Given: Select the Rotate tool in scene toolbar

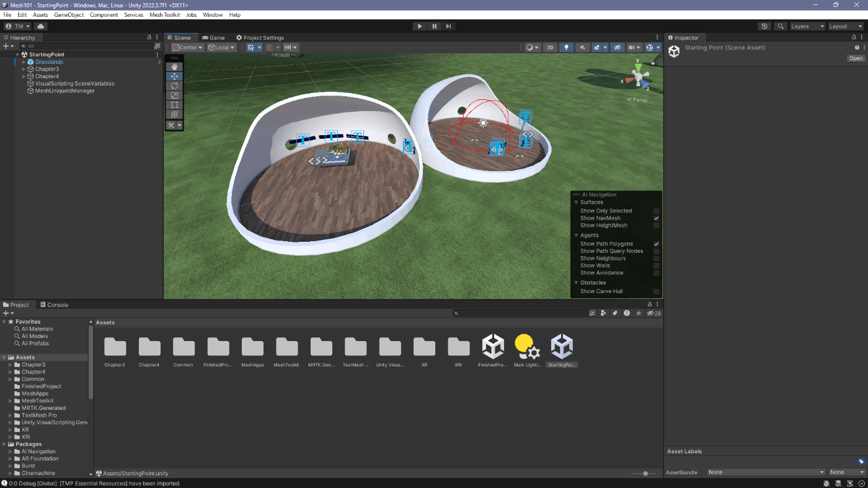Looking at the screenshot, I should pyautogui.click(x=174, y=86).
